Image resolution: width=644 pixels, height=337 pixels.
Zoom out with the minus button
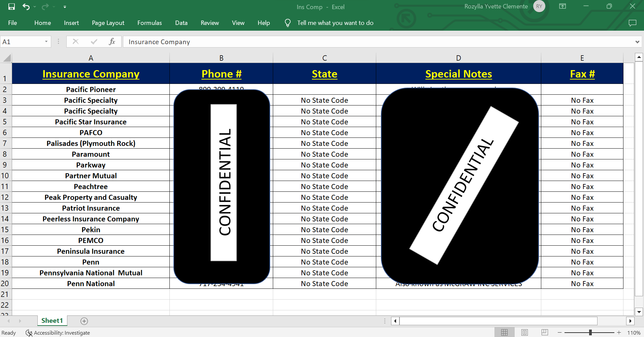pos(559,332)
